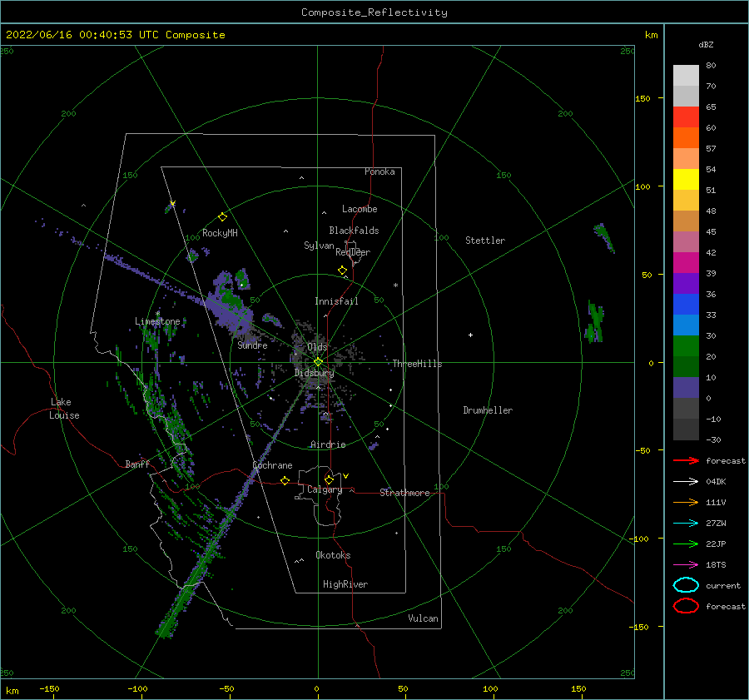Viewport: 749px width, 700px height.
Task: Click the RedDeer city label
Action: pyautogui.click(x=353, y=252)
